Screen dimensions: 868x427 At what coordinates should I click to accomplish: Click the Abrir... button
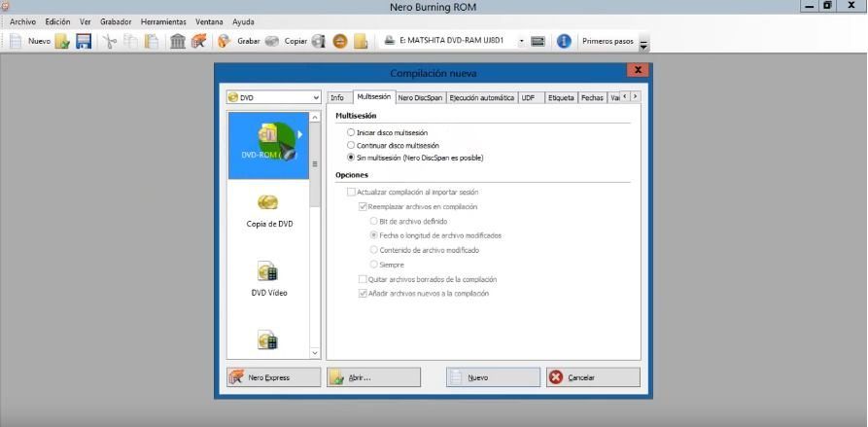[373, 377]
